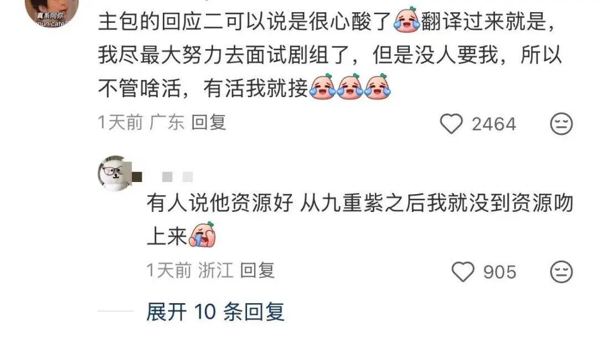
Task: Like the reply with 905 likes
Action: (x=462, y=272)
